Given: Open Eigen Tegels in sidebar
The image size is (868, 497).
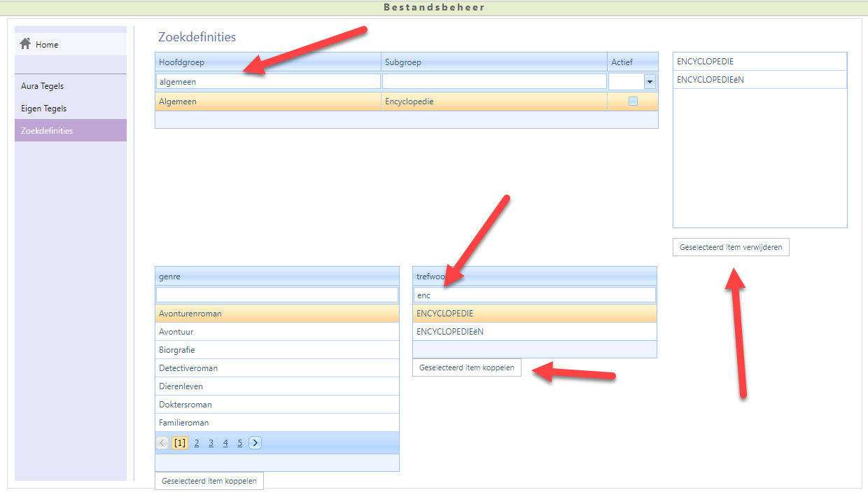Looking at the screenshot, I should tap(44, 108).
